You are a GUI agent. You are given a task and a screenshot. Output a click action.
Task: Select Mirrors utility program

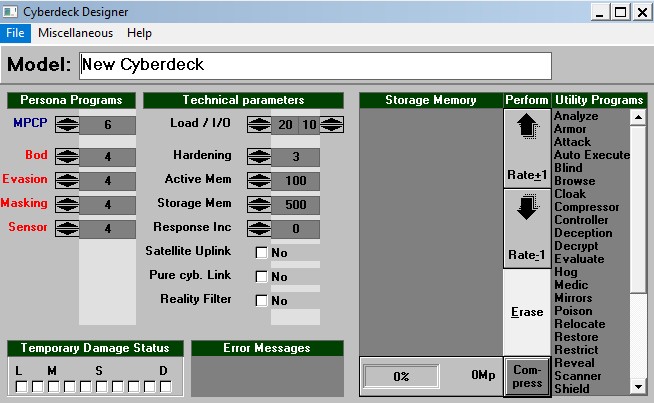pos(573,298)
